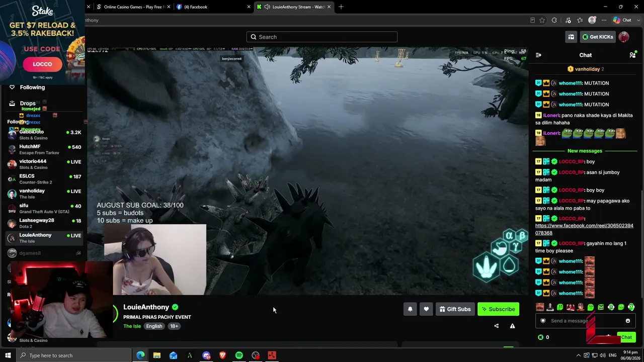Image resolution: width=644 pixels, height=362 pixels.
Task: Open the Facebook reel link in chat
Action: (584, 229)
